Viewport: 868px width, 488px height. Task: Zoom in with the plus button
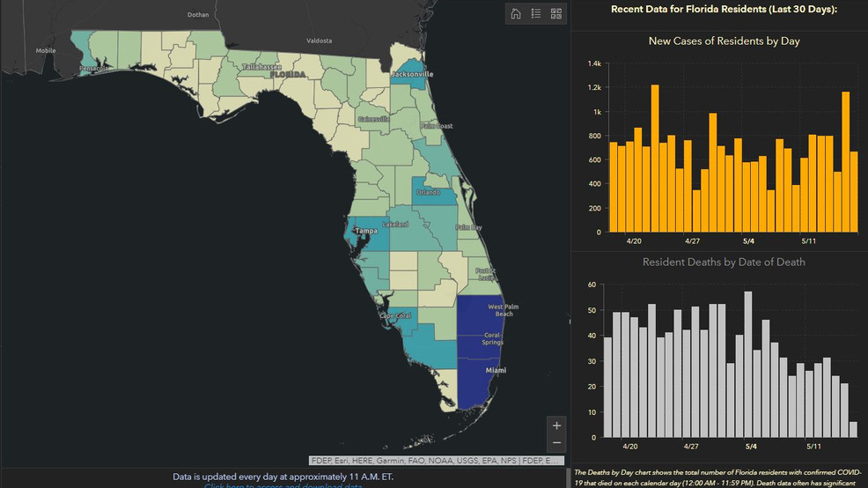coord(556,425)
